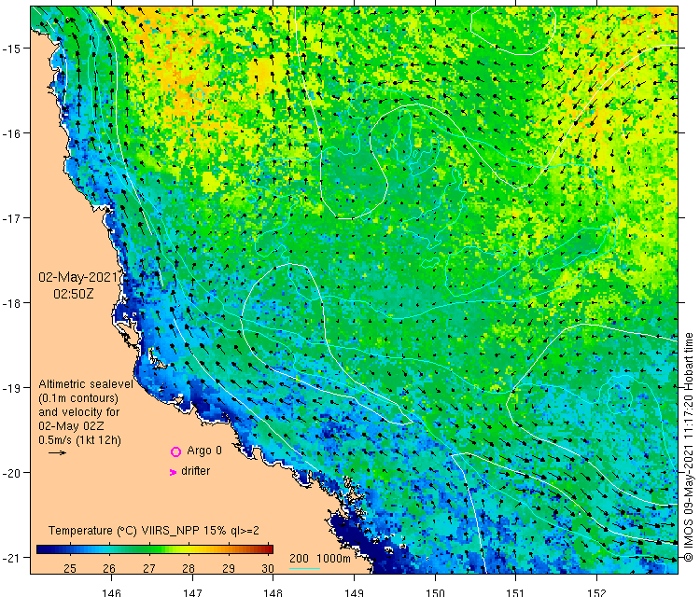
Task: Click the '02-May 02Z' caption text
Action: click(x=71, y=425)
